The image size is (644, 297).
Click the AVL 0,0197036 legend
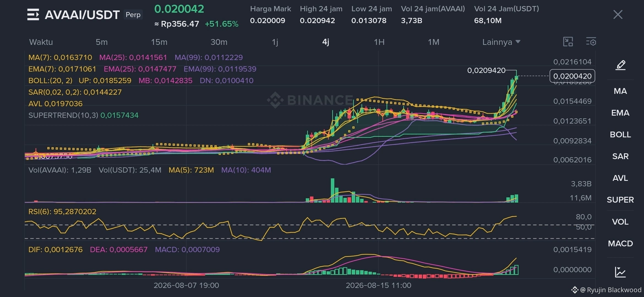pos(55,104)
